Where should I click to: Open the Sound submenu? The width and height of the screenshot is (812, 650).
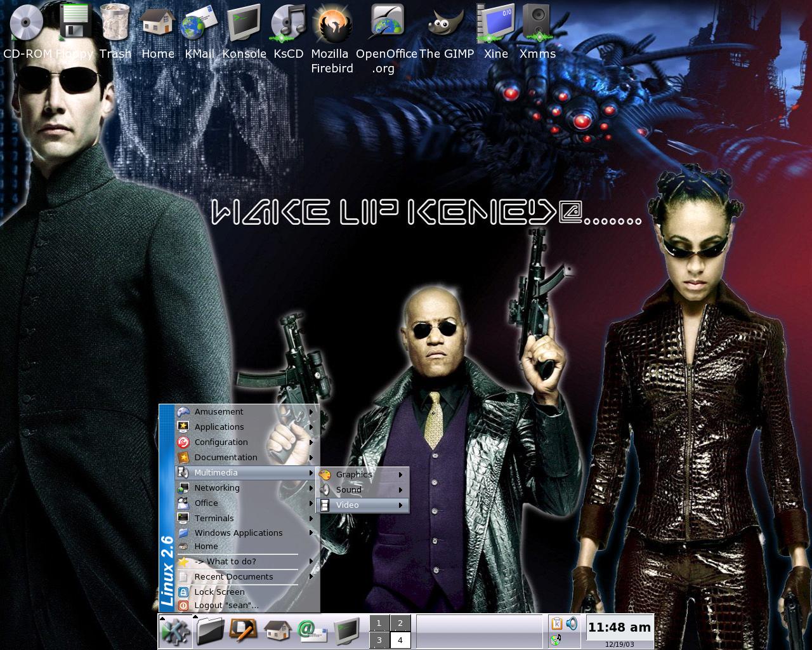362,490
